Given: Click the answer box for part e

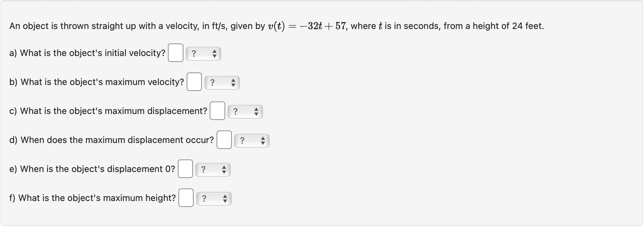Looking at the screenshot, I should pyautogui.click(x=185, y=169).
